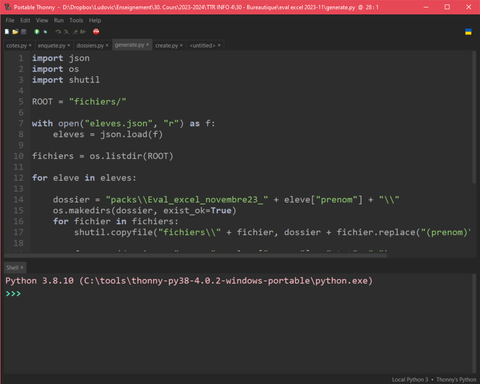This screenshot has width=480, height=384.
Task: Click the 'for fichier in fichiers:' line
Action: click(x=116, y=221)
